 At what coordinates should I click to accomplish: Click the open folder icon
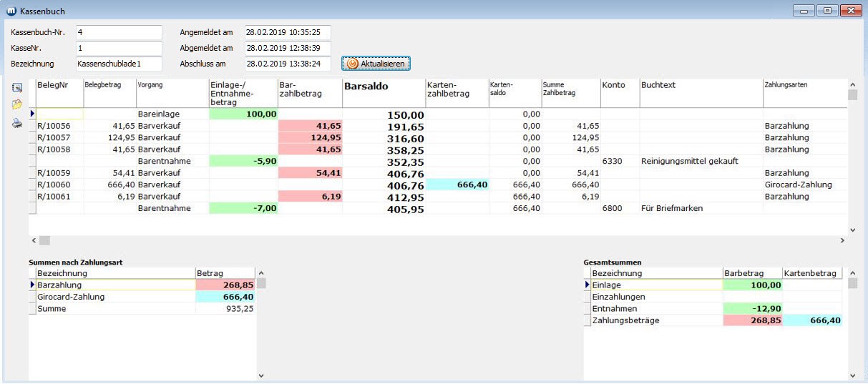17,105
